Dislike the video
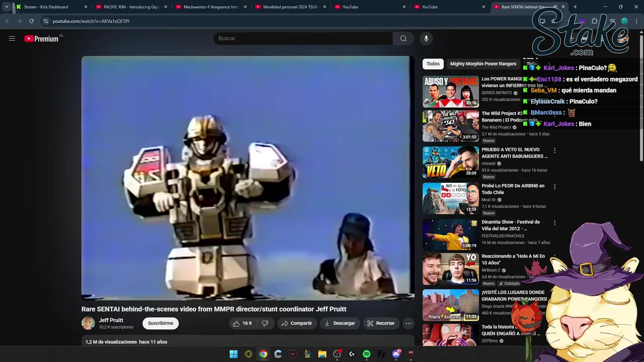Image resolution: width=644 pixels, height=362 pixels. pyautogui.click(x=265, y=323)
